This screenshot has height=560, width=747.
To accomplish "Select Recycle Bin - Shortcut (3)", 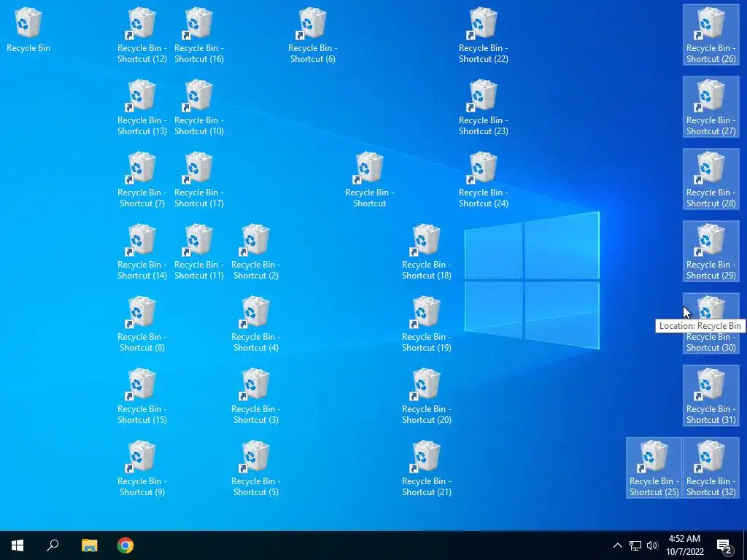I will 256,396.
